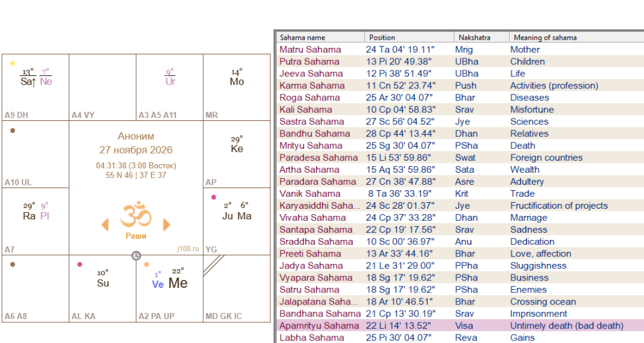Click the time '04:31:38 (3:00 Восток)'
644x343 pixels.
[136, 166]
